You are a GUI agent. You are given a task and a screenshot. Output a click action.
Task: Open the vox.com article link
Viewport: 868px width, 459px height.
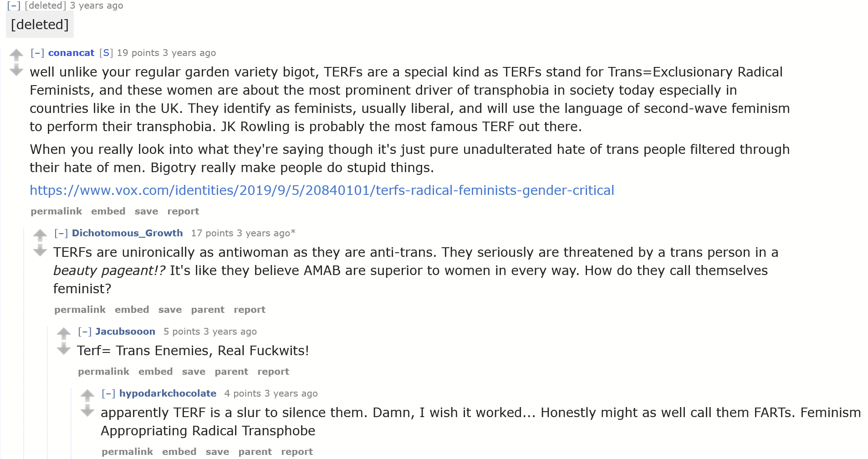tap(322, 190)
